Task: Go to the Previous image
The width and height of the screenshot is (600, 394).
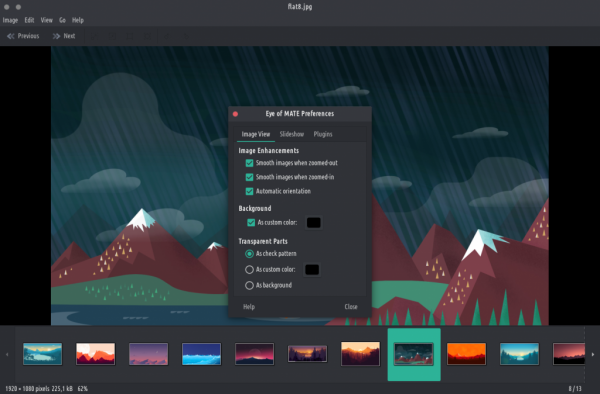Action: pyautogui.click(x=23, y=36)
